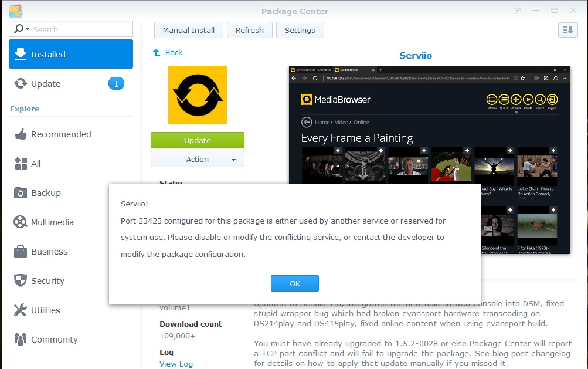Click the Backup category icon
The image size is (588, 369).
tap(21, 193)
